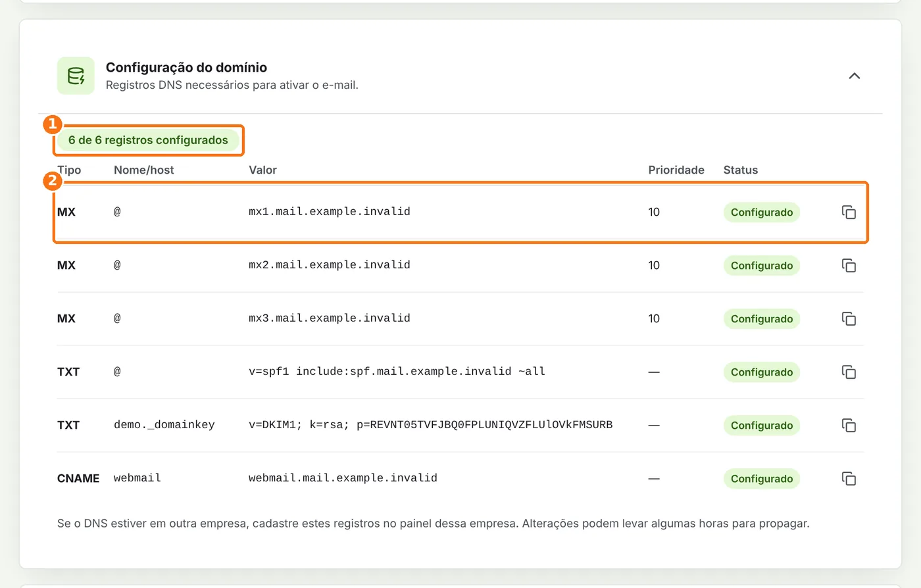Click the Configurado status of mx2 row
This screenshot has width=921, height=588.
click(762, 266)
